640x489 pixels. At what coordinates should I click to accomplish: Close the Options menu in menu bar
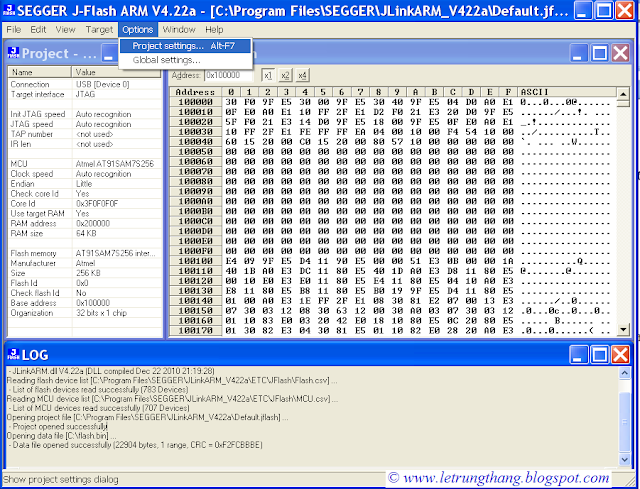(138, 29)
